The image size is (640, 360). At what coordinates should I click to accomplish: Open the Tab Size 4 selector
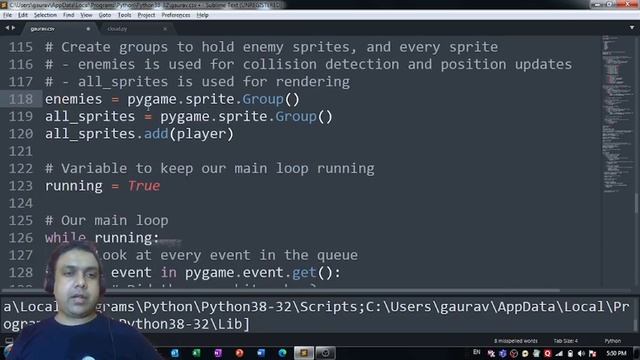point(565,341)
